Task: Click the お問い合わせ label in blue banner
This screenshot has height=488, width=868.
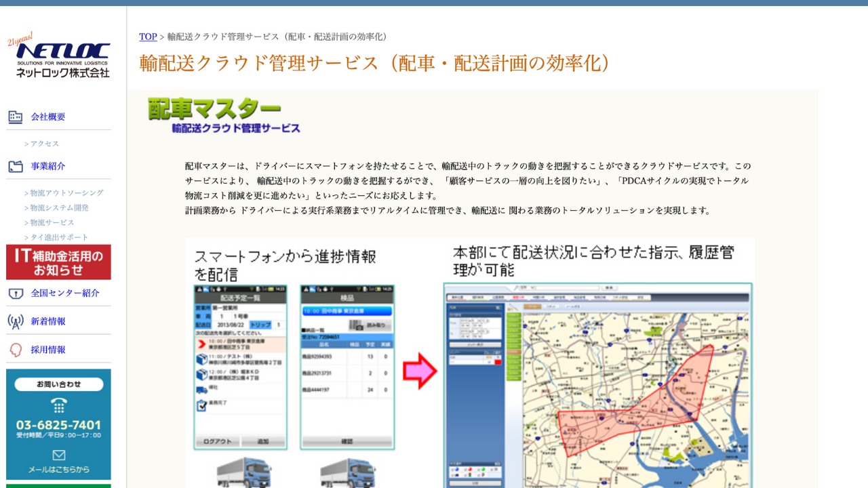Action: click(59, 384)
